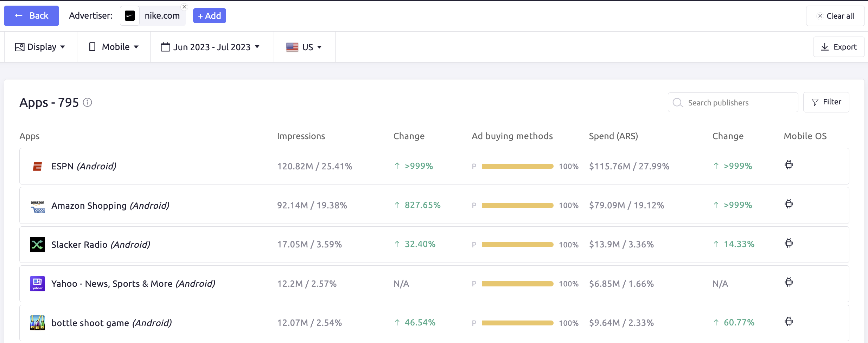Click the magnifier icon in search box
This screenshot has width=868, height=343.
click(x=678, y=103)
